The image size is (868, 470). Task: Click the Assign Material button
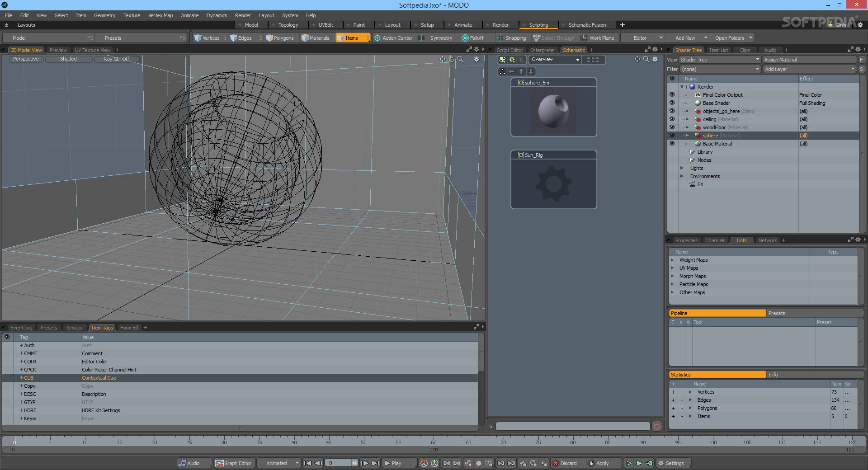[809, 60]
